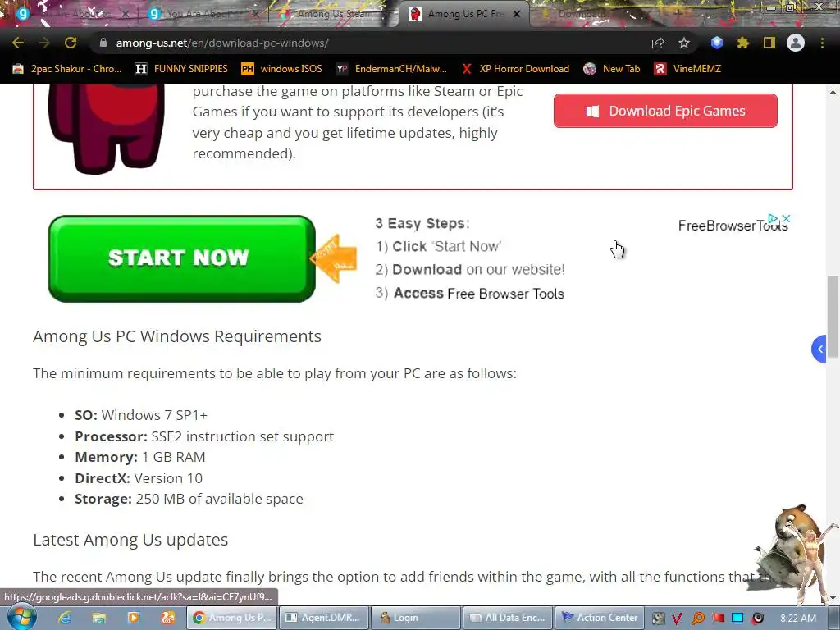Launch Internet Explorer from the taskbar

(65, 618)
